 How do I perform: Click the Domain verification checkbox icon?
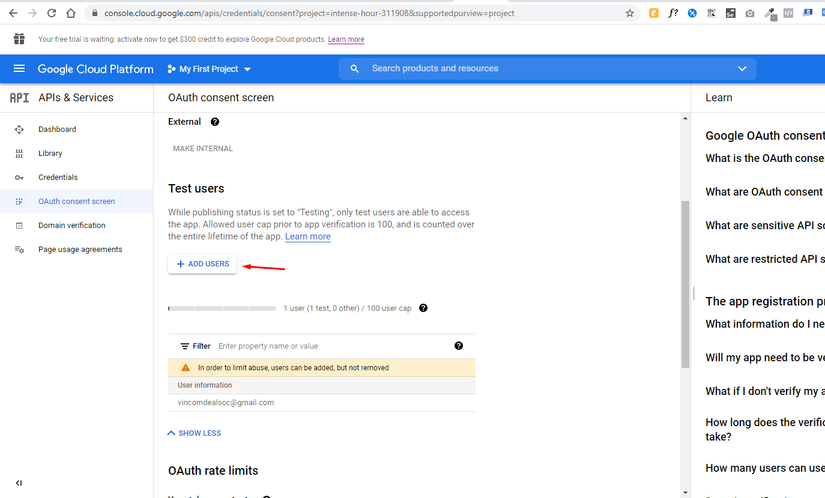[19, 226]
